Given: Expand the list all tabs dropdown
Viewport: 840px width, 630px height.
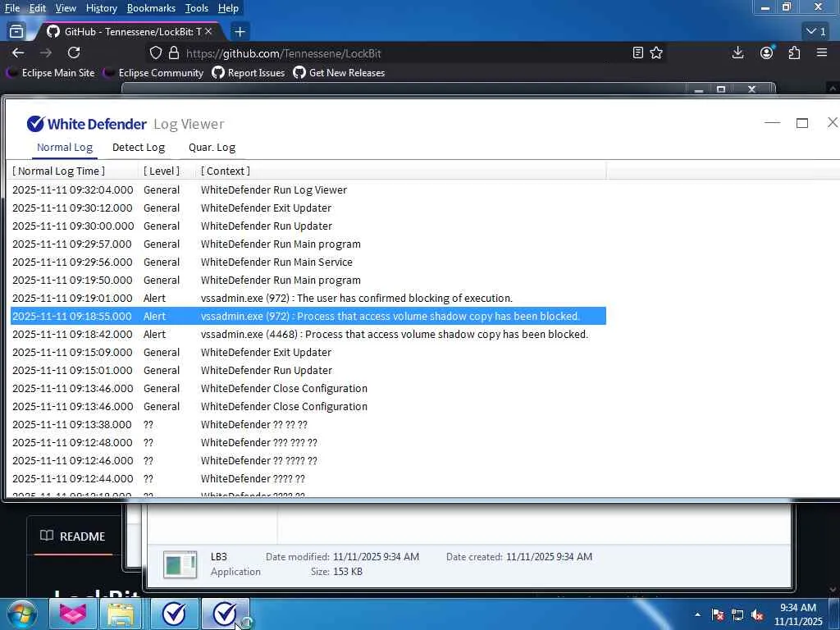Looking at the screenshot, I should [x=816, y=32].
